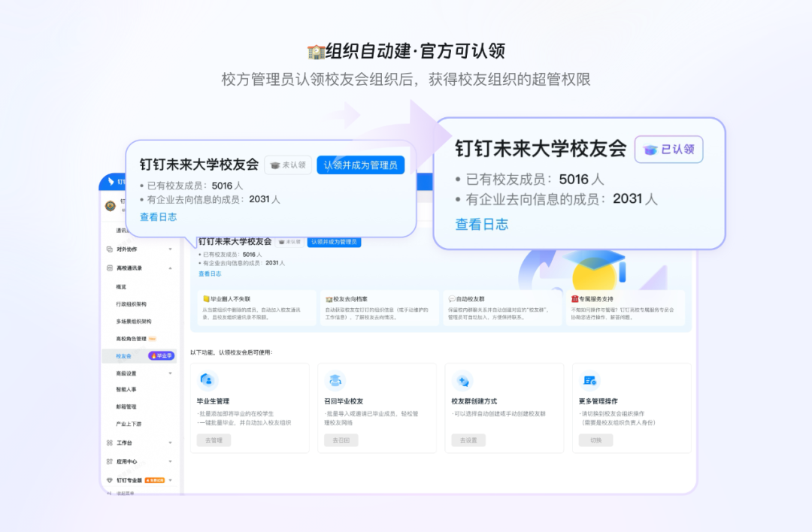Screen dimensions: 812x532
Task: Expand the 工作台 section arrow
Action: 170,443
